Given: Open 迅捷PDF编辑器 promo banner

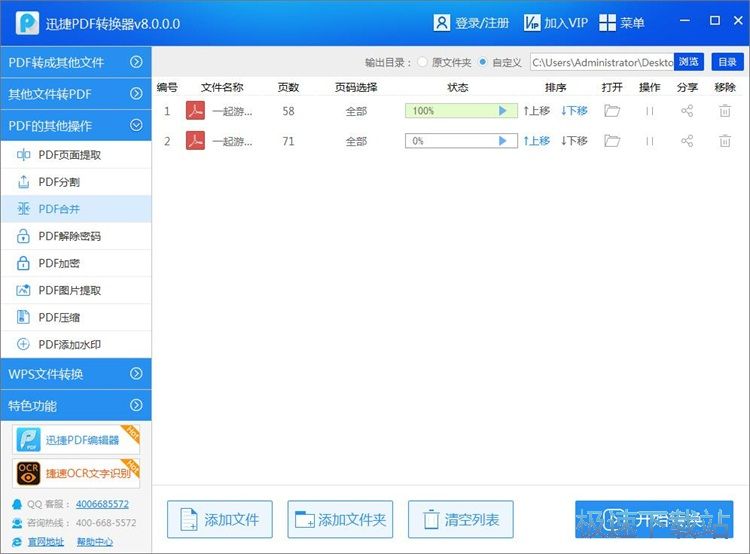Looking at the screenshot, I should [x=76, y=440].
